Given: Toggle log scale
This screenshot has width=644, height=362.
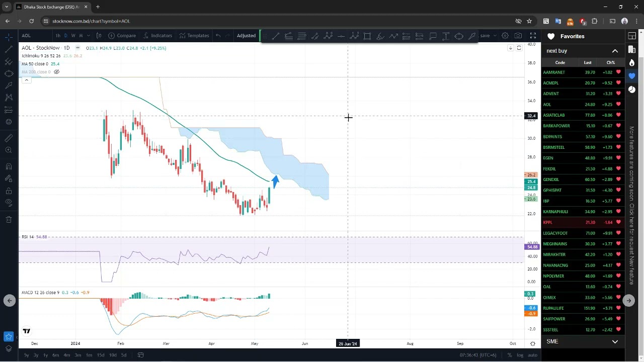Looking at the screenshot, I should 520,355.
